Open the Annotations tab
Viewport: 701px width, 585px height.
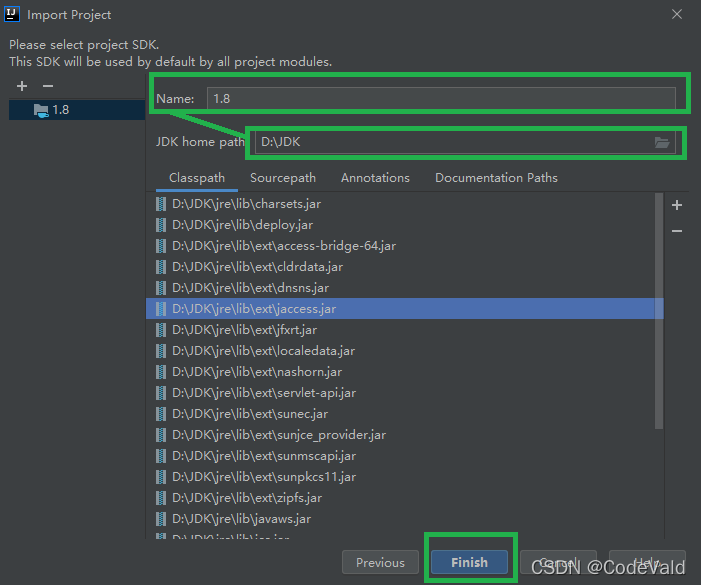point(375,178)
